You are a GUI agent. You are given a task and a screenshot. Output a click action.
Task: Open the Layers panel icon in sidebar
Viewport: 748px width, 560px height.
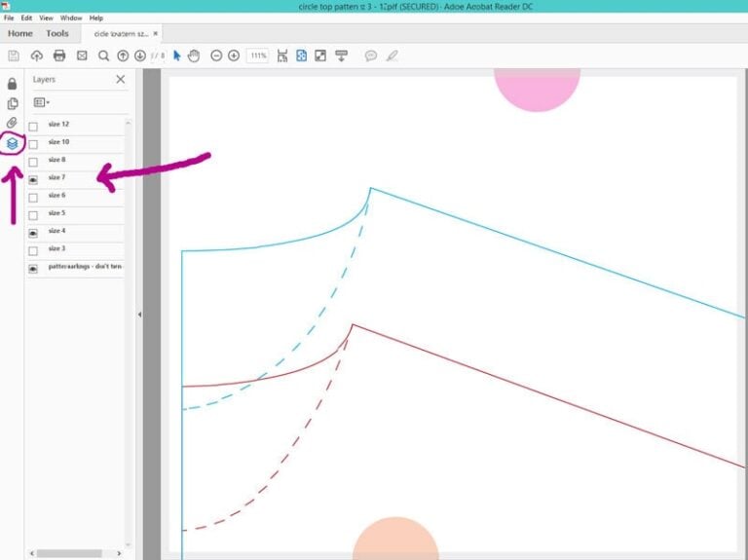pyautogui.click(x=13, y=143)
